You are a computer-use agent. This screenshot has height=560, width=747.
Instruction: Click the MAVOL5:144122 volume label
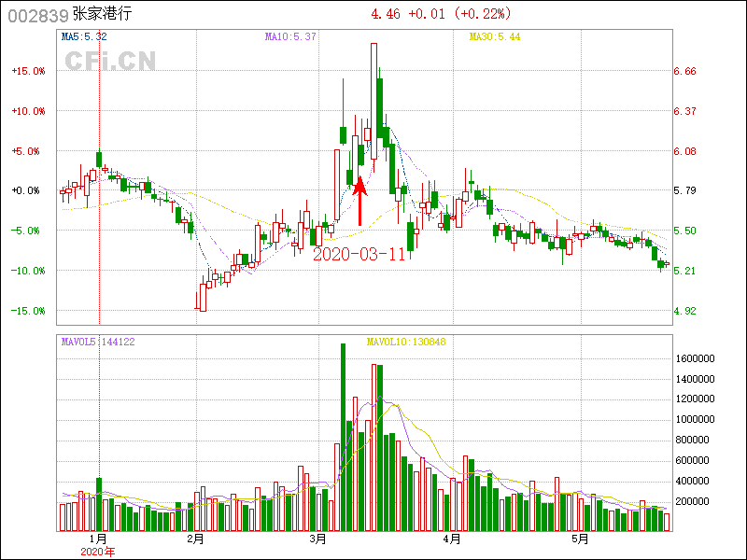[x=98, y=343]
